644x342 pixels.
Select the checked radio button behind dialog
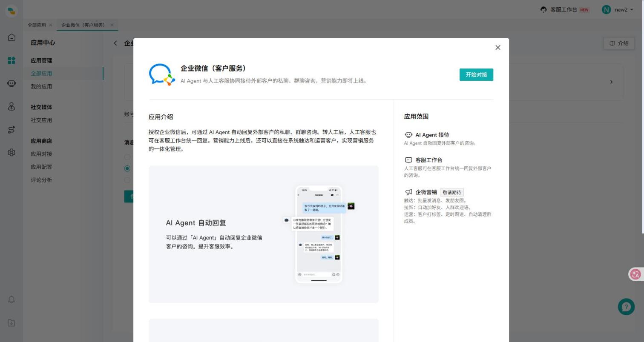point(127,168)
